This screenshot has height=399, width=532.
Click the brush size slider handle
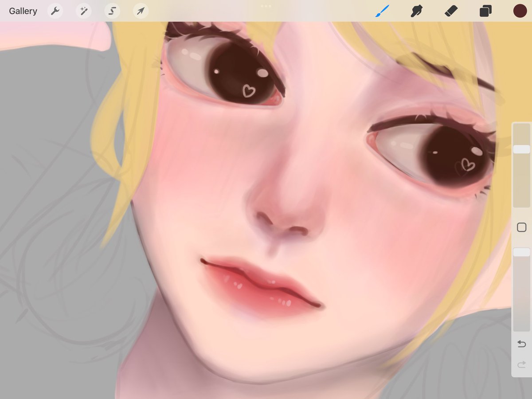pos(522,149)
